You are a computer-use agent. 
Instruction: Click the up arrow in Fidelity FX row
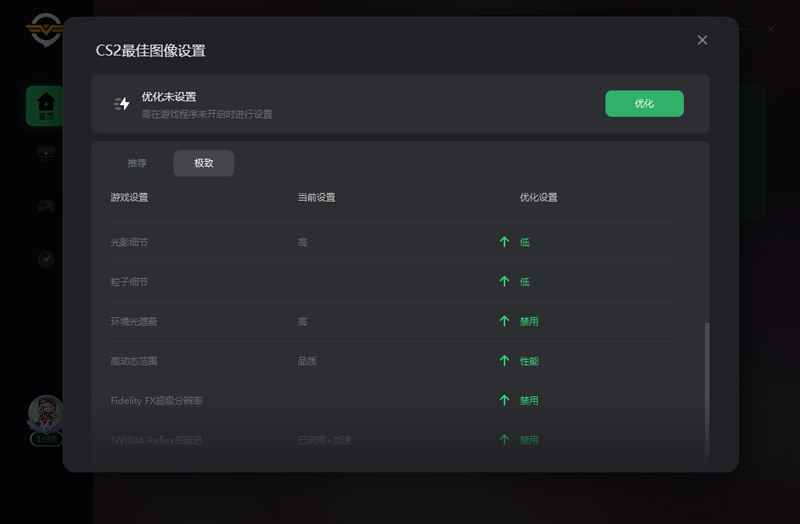point(504,400)
